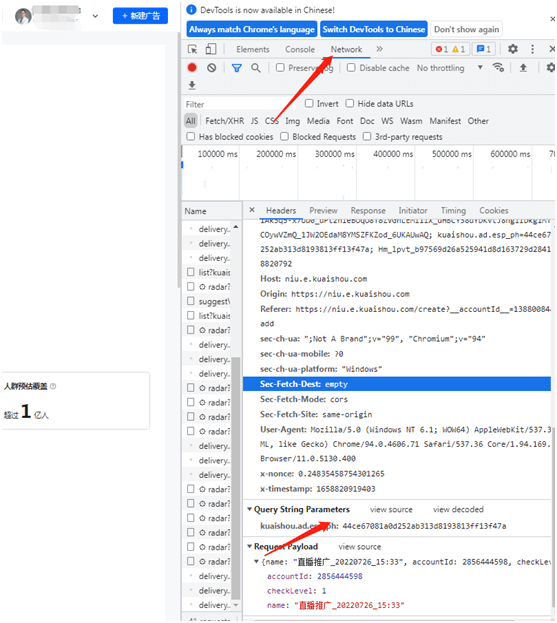Select the All filter type
557x623 pixels.
[x=191, y=121]
